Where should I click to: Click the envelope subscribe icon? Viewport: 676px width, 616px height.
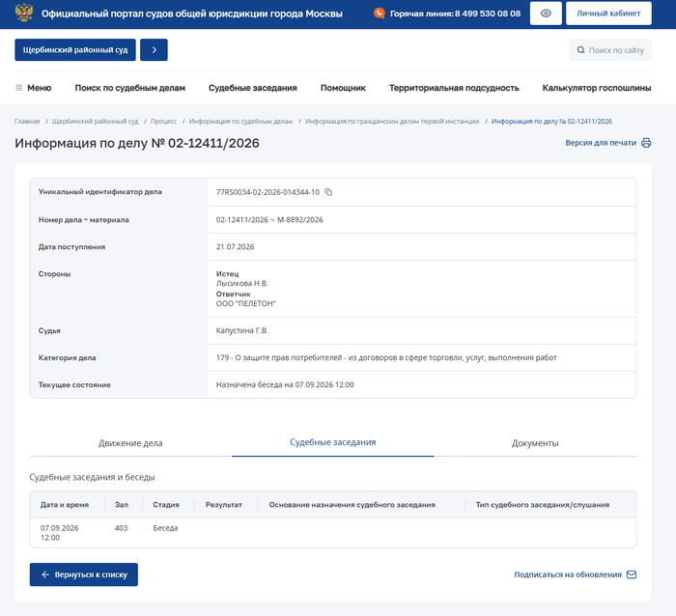click(x=632, y=574)
